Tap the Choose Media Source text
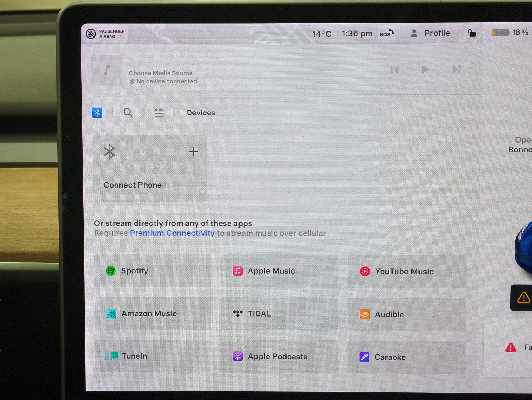The width and height of the screenshot is (532, 400). (161, 73)
